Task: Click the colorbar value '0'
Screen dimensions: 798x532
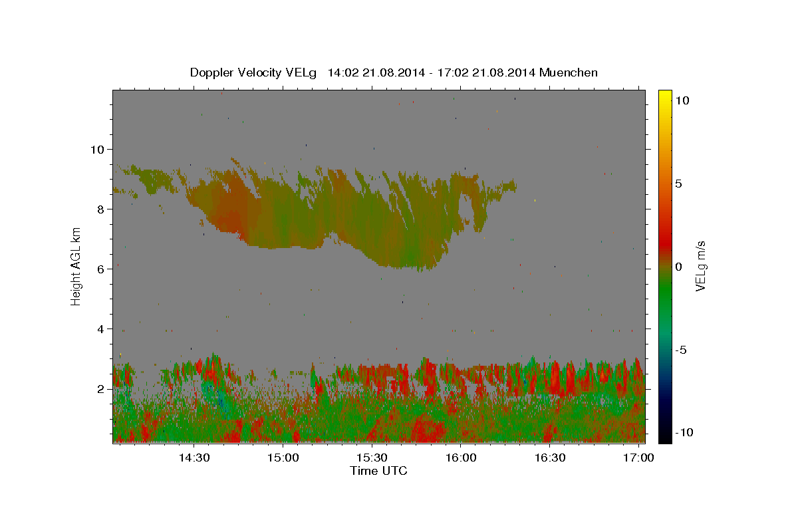Action: (x=678, y=267)
